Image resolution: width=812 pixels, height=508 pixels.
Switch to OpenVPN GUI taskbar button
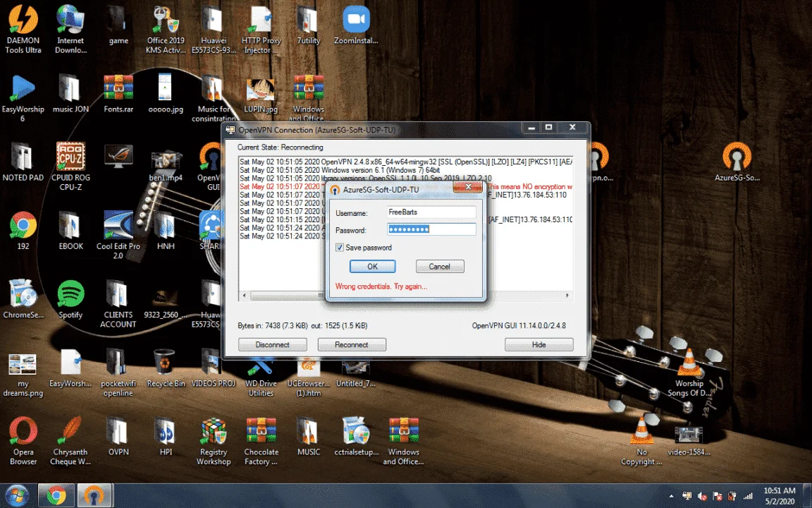click(94, 495)
